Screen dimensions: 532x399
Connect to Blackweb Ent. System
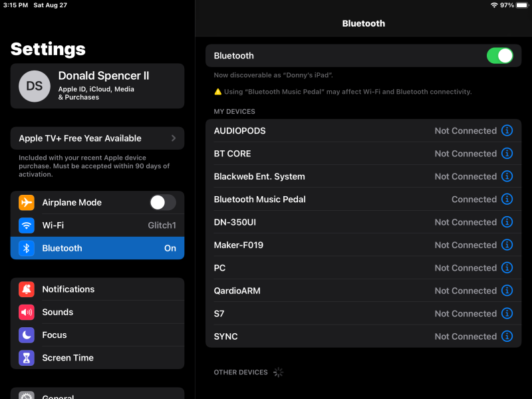click(363, 176)
